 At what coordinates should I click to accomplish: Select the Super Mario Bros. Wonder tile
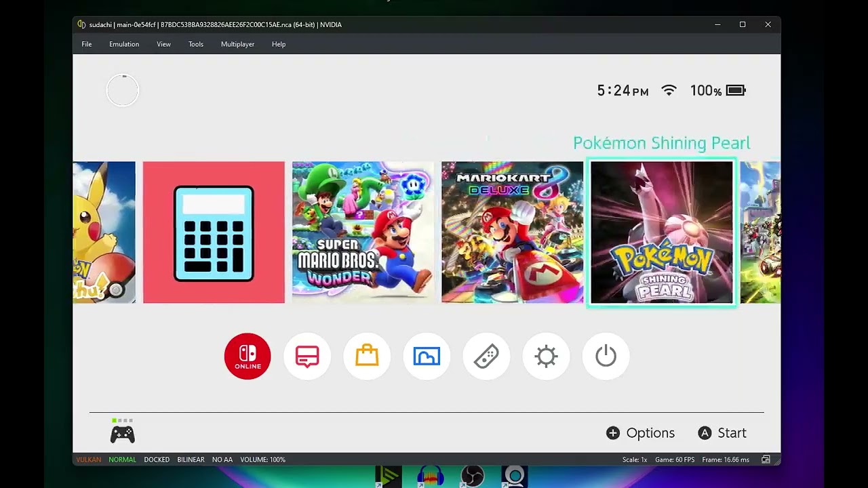click(363, 232)
